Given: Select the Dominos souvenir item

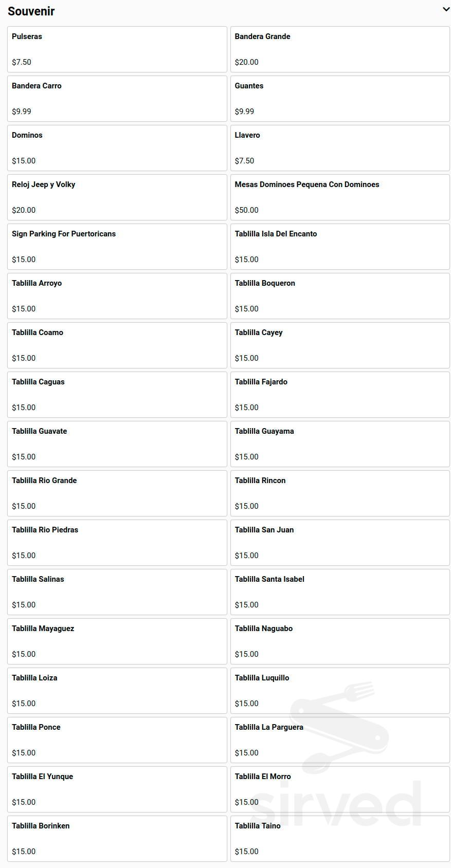Looking at the screenshot, I should [117, 148].
